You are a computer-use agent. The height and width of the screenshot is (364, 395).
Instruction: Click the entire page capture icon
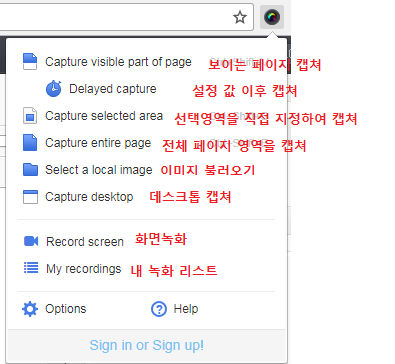point(30,143)
